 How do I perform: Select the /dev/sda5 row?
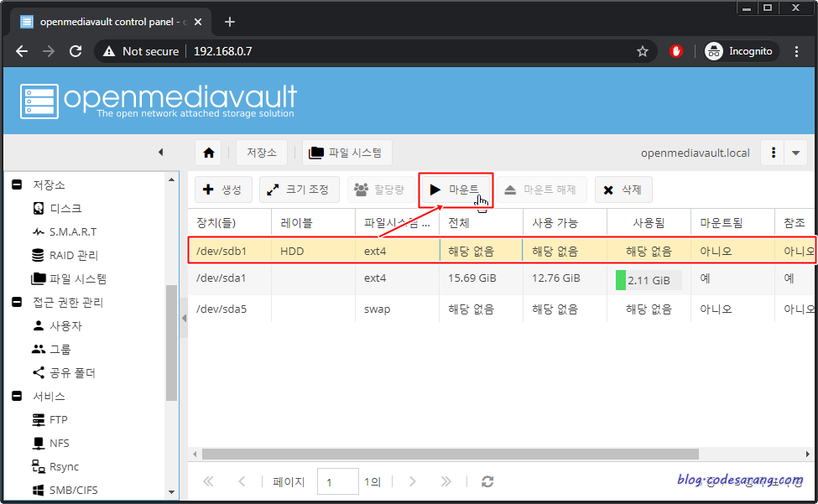502,309
